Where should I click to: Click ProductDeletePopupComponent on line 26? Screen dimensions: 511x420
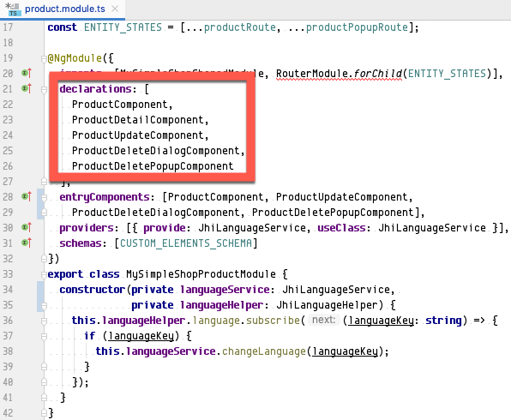coord(153,166)
